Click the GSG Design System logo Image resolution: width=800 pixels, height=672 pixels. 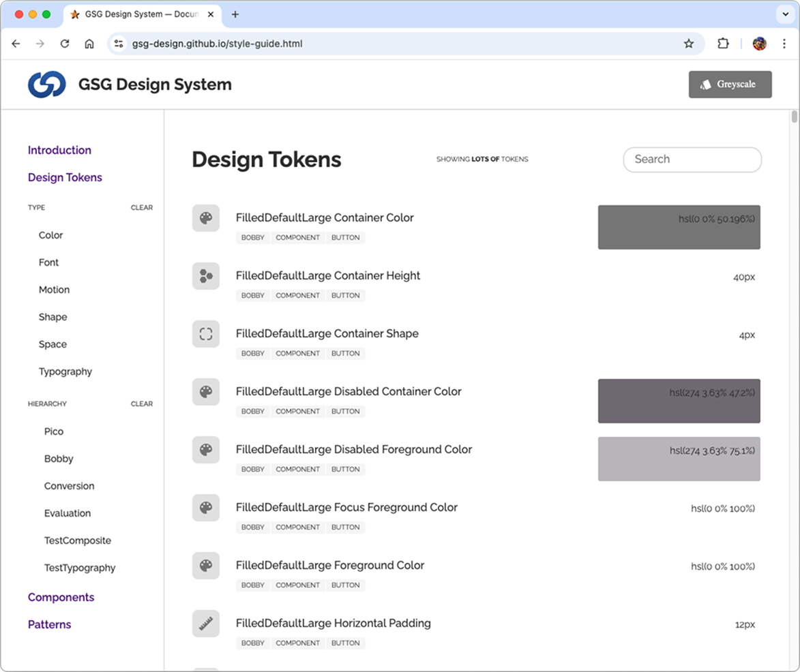coord(46,84)
